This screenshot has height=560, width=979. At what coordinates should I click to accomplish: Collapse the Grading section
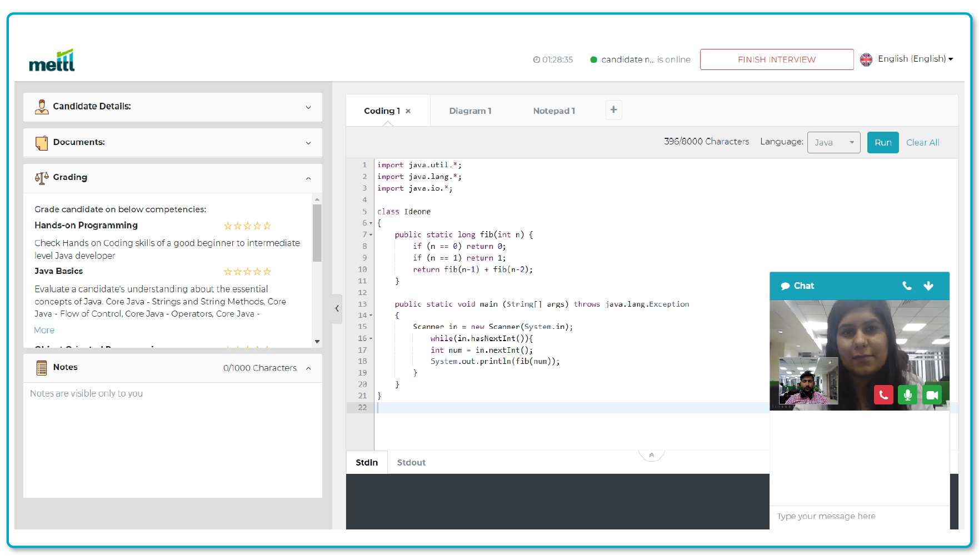coord(308,178)
